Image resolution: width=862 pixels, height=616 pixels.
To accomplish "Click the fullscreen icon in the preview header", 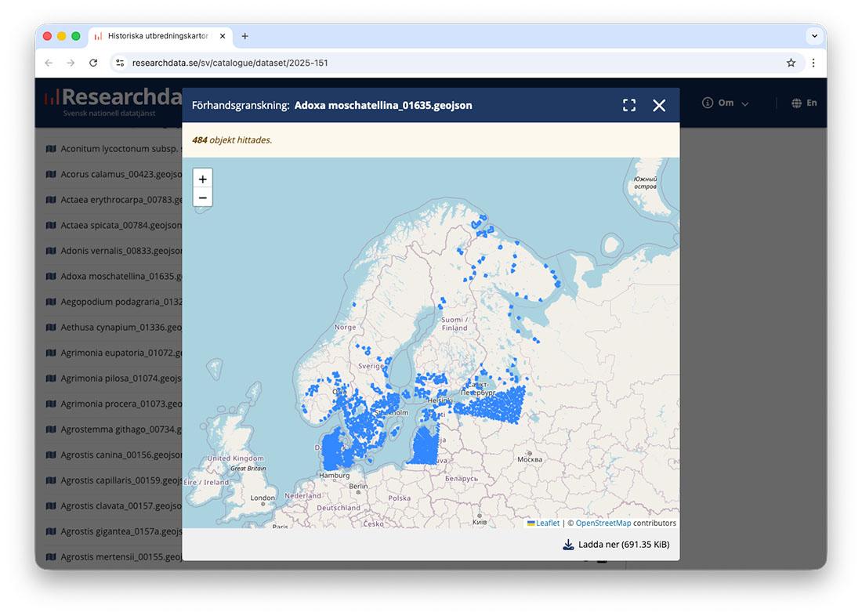I will (x=629, y=104).
